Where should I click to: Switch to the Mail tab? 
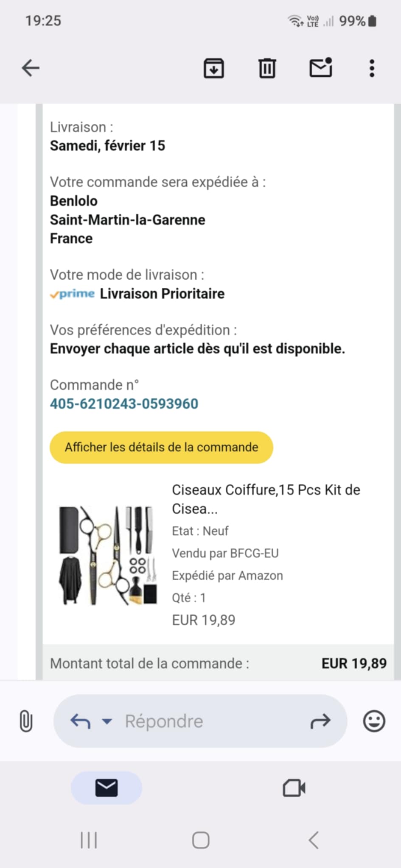click(x=106, y=788)
